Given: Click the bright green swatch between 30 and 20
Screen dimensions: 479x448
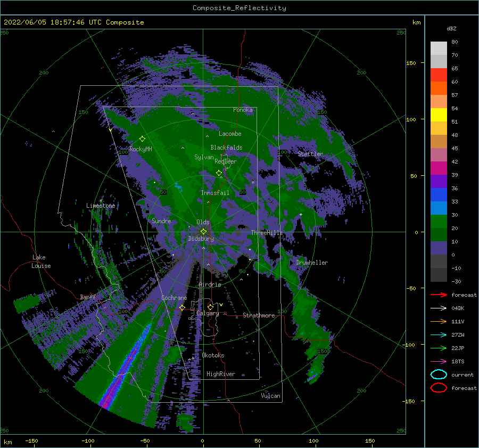Looking at the screenshot, I should (x=439, y=222).
